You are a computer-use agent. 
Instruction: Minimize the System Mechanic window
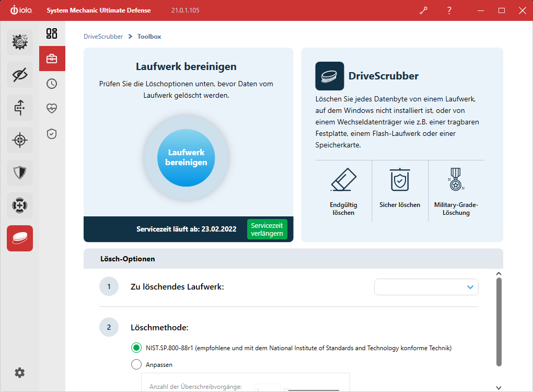click(x=481, y=10)
